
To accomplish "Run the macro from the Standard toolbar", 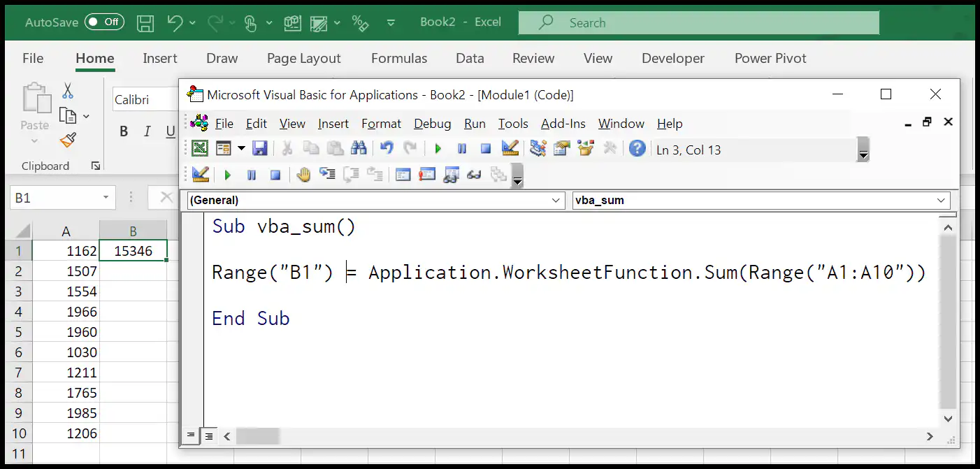I will click(x=438, y=148).
